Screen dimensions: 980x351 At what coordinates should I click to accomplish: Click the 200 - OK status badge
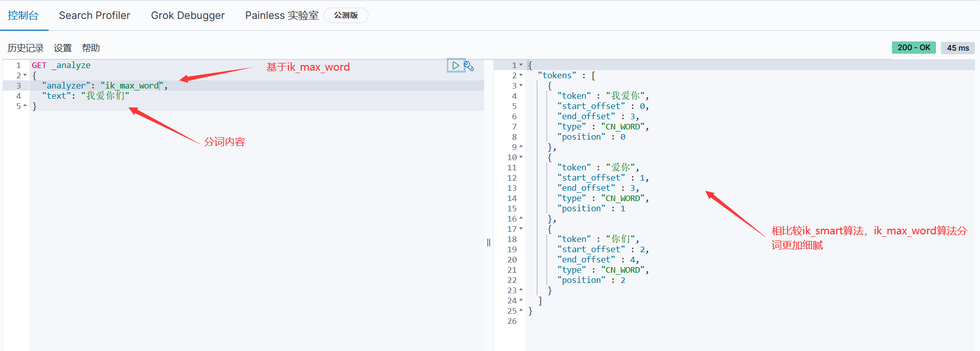913,48
